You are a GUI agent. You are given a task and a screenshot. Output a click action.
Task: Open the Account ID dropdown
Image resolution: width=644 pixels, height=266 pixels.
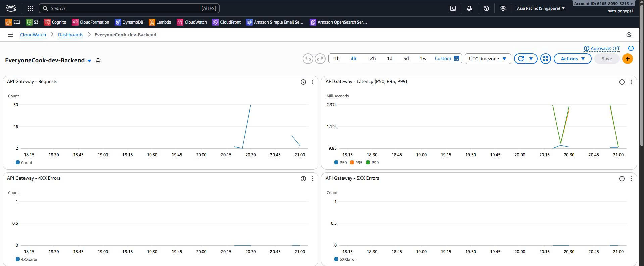click(x=603, y=4)
